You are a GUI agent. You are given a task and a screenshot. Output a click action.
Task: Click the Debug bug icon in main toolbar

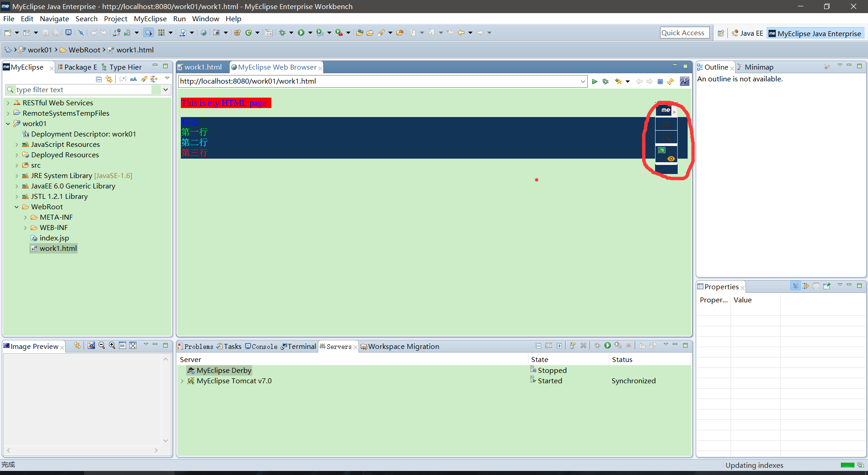282,33
